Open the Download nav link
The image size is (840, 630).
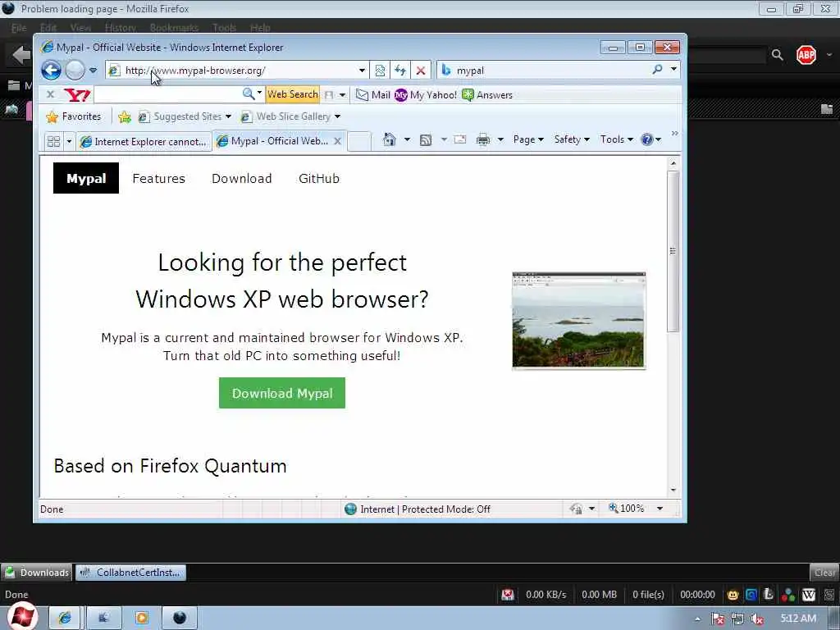[242, 178]
